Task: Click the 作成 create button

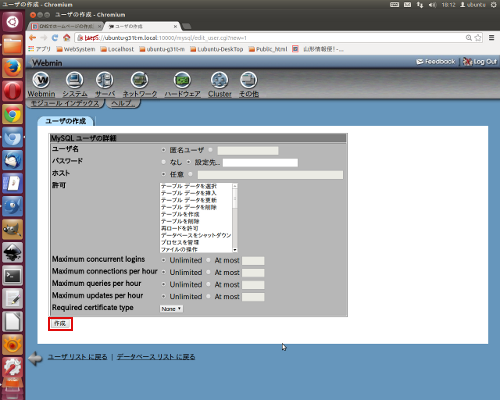Action: tap(60, 324)
